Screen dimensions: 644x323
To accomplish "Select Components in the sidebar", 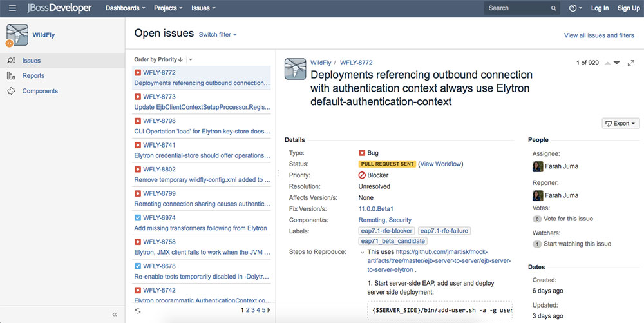I will pos(40,91).
